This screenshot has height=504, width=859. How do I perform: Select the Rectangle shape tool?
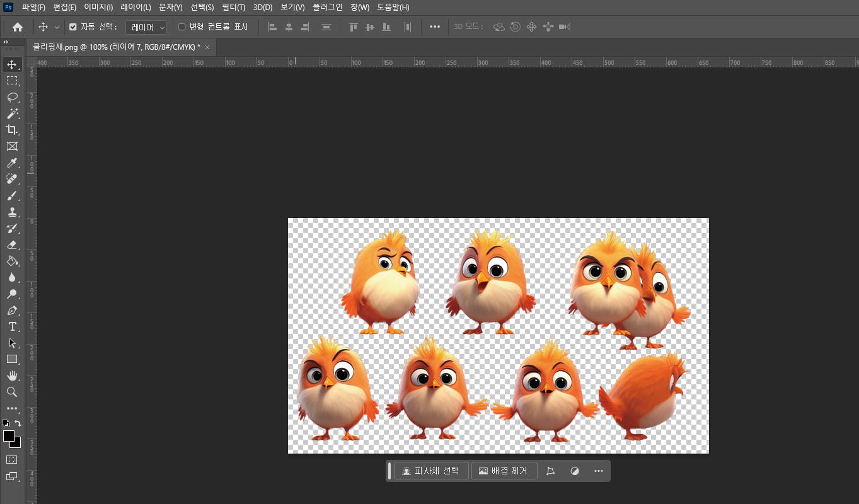[x=12, y=359]
